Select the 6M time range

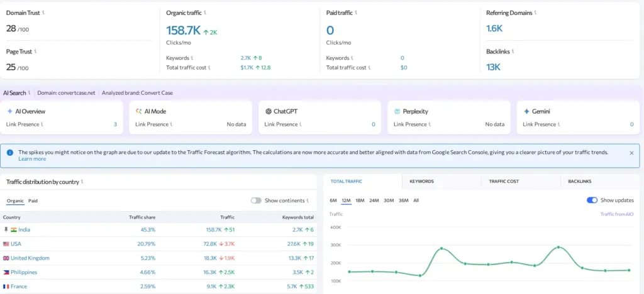[333, 200]
